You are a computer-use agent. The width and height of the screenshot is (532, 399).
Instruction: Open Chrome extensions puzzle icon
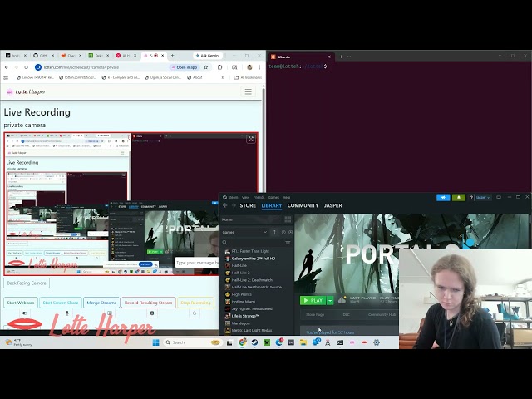coord(219,67)
